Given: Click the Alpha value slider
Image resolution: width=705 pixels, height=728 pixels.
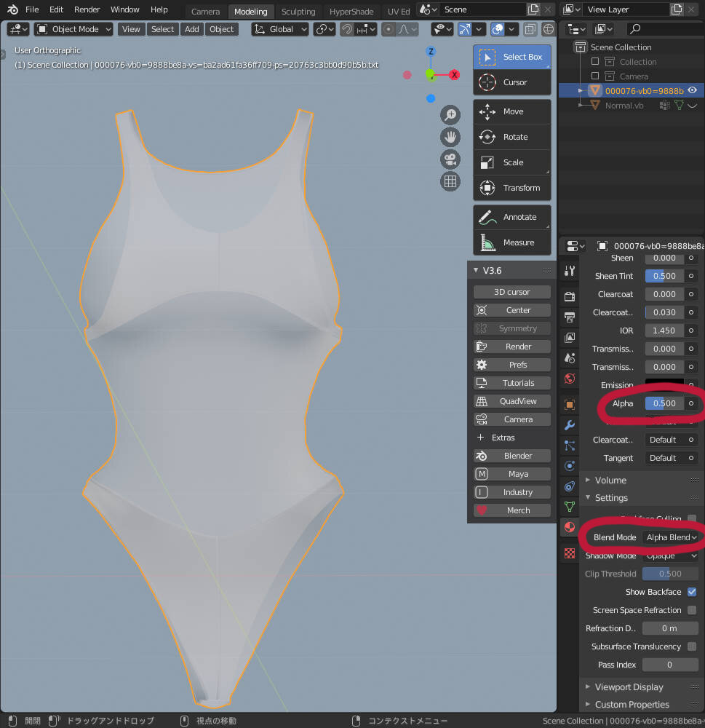Looking at the screenshot, I should (664, 403).
